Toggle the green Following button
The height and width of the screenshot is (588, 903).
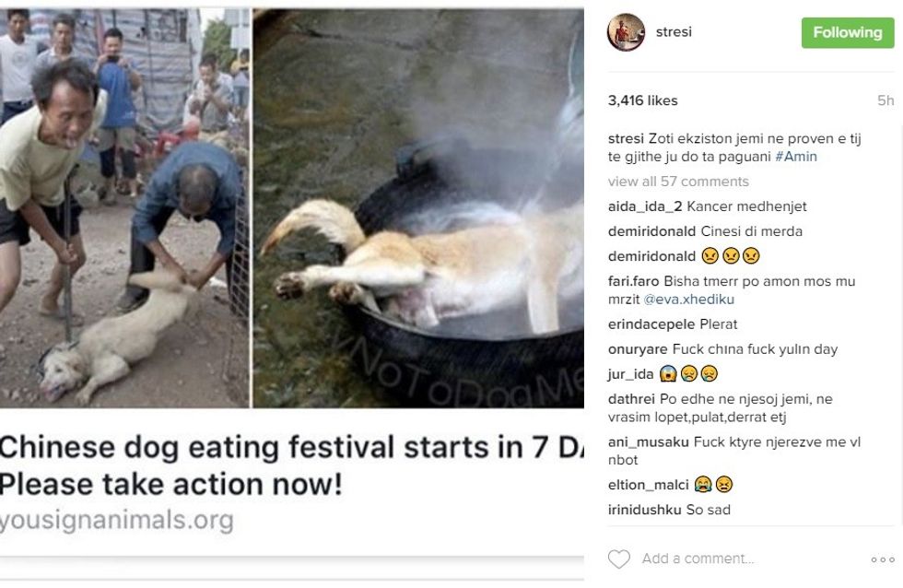(x=848, y=32)
